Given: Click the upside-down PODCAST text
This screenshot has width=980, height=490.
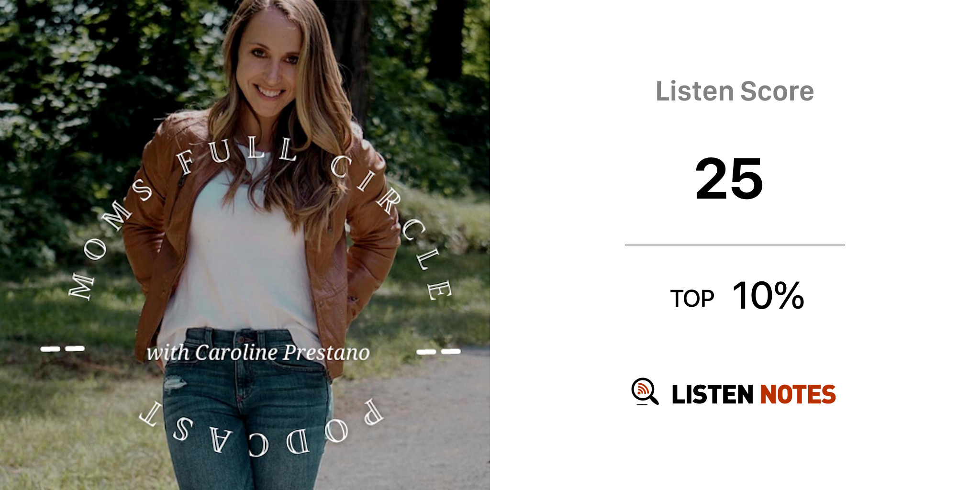Looking at the screenshot, I should (261, 429).
